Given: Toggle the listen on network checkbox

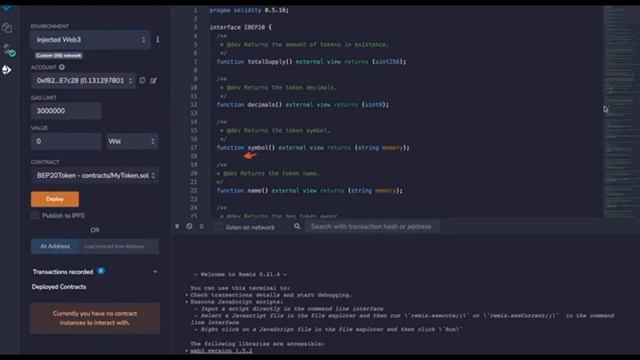Looking at the screenshot, I should coord(219,227).
